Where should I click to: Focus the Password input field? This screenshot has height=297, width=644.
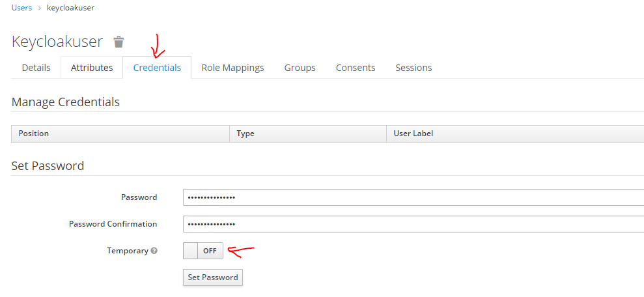coord(413,197)
